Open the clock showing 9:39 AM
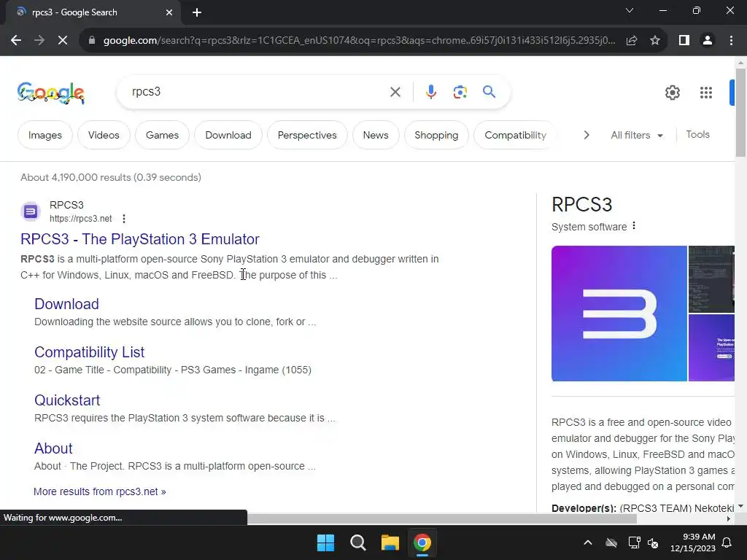747x560 pixels. click(693, 542)
